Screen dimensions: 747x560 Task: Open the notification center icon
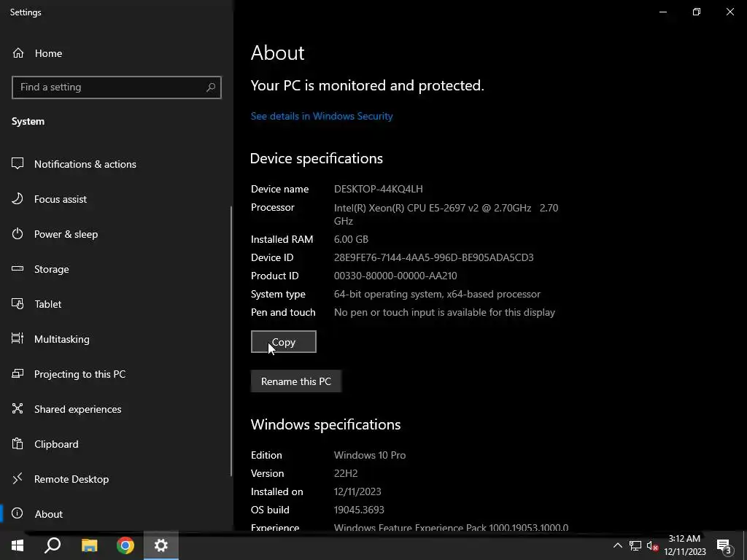(724, 546)
